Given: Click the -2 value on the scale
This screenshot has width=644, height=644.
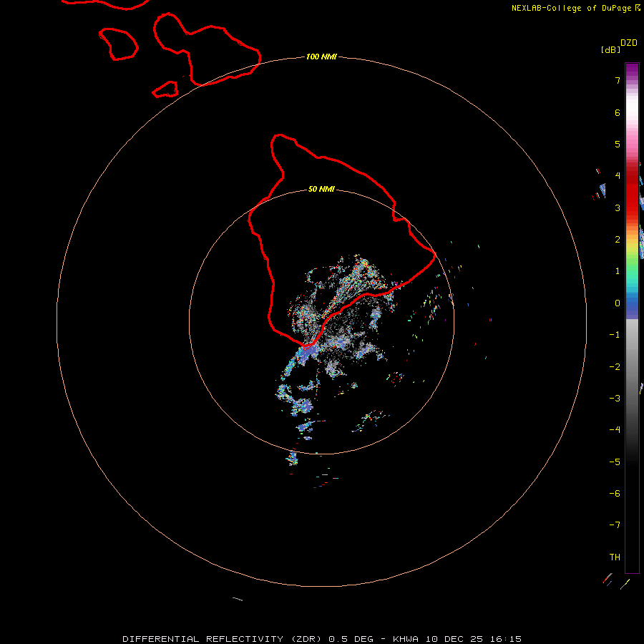Looking at the screenshot, I should pos(615,367).
